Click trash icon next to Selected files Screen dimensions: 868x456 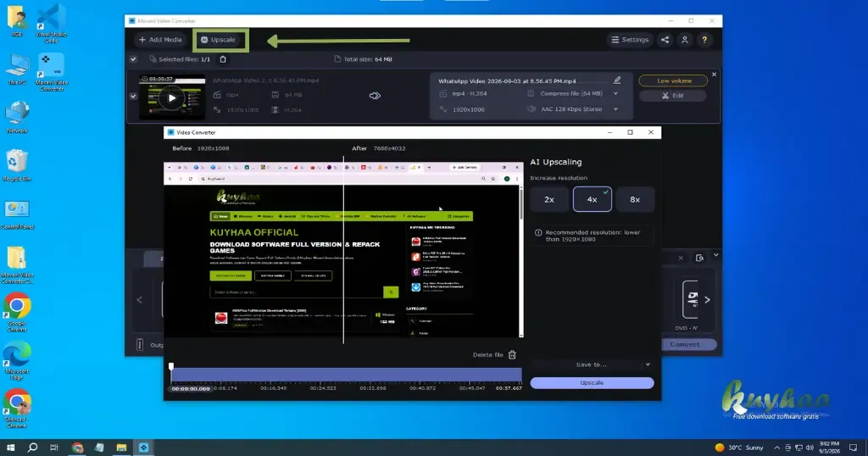coord(223,59)
